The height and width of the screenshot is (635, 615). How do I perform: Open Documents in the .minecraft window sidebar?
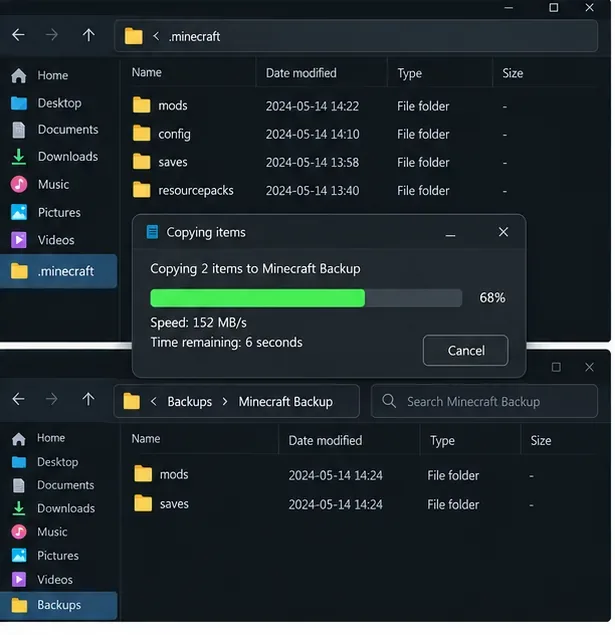(x=55, y=130)
